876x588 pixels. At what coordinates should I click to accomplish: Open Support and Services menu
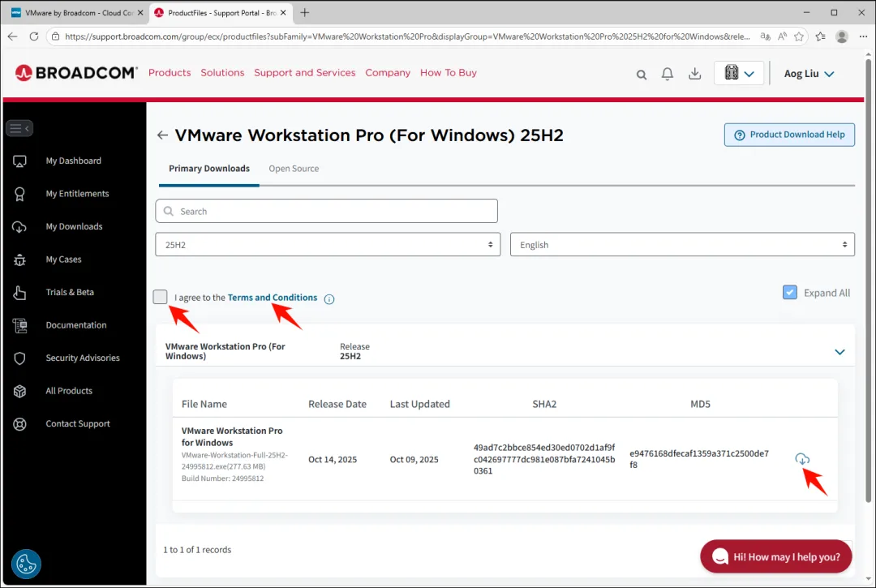(304, 73)
